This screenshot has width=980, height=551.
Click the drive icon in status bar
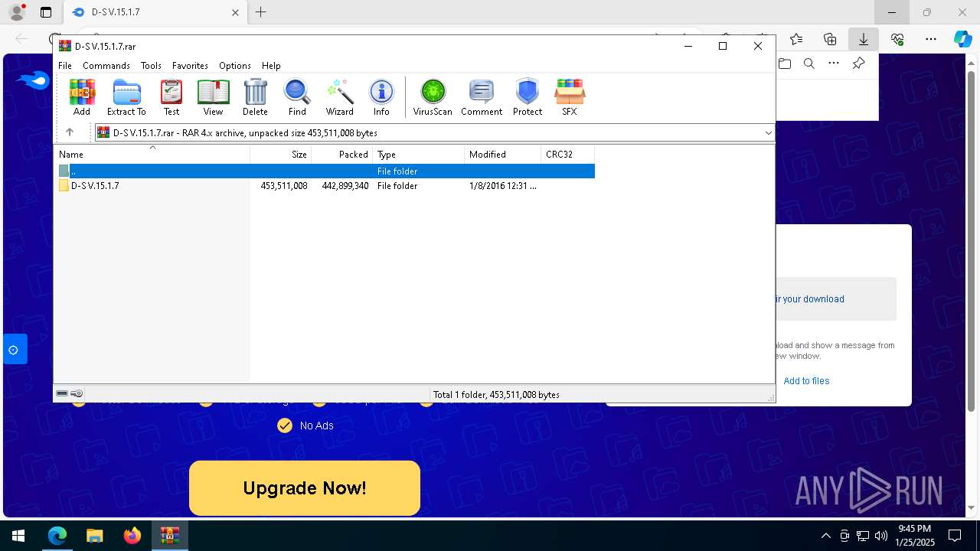click(x=63, y=394)
